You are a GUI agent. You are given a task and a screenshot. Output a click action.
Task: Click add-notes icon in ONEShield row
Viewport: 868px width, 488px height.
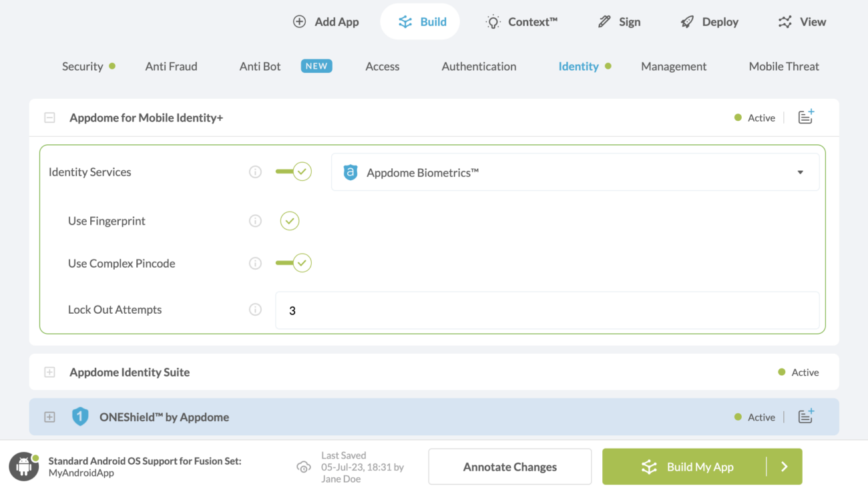coord(806,417)
